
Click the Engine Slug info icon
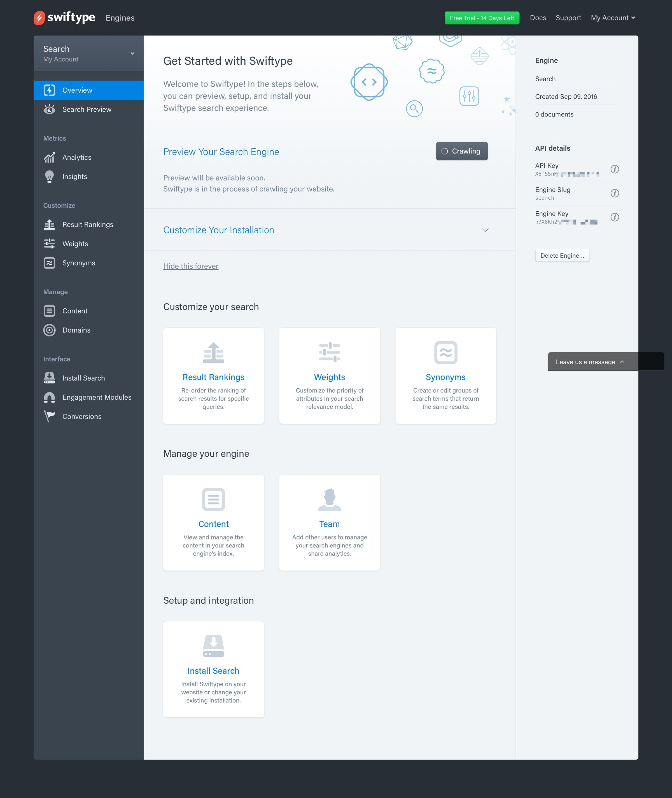(x=615, y=193)
